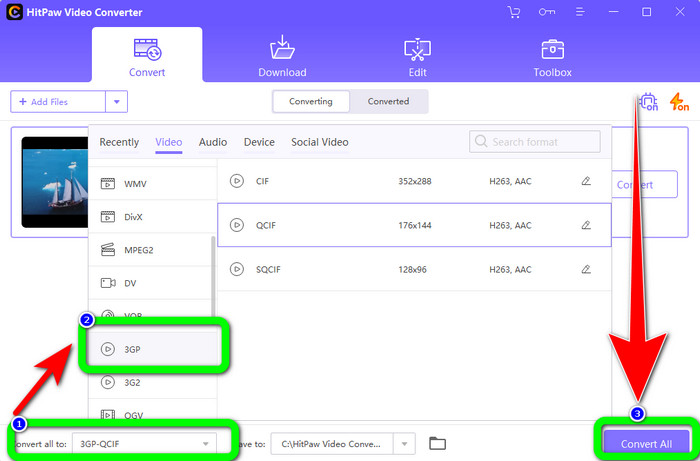Choose DV in the format list
700x461 pixels.
coord(152,283)
